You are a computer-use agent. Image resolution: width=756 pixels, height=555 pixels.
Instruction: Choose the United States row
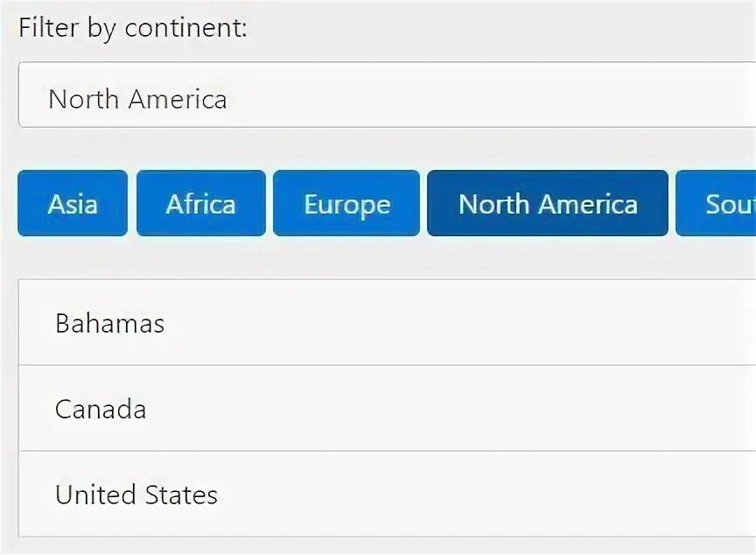coord(387,495)
